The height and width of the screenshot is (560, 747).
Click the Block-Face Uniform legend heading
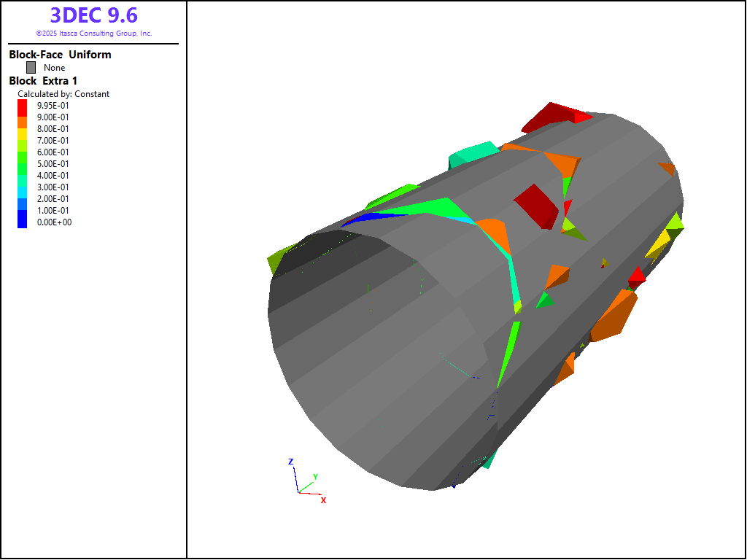pos(60,55)
